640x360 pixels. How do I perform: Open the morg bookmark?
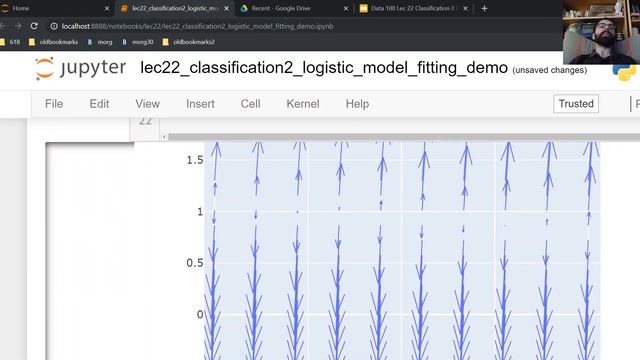coord(100,42)
